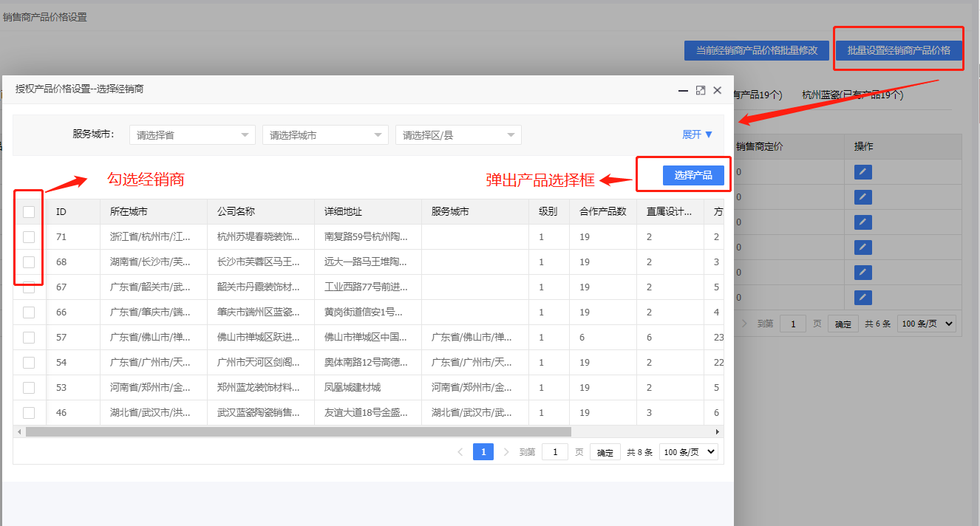Minimize the dealer selection dialog

[x=684, y=90]
